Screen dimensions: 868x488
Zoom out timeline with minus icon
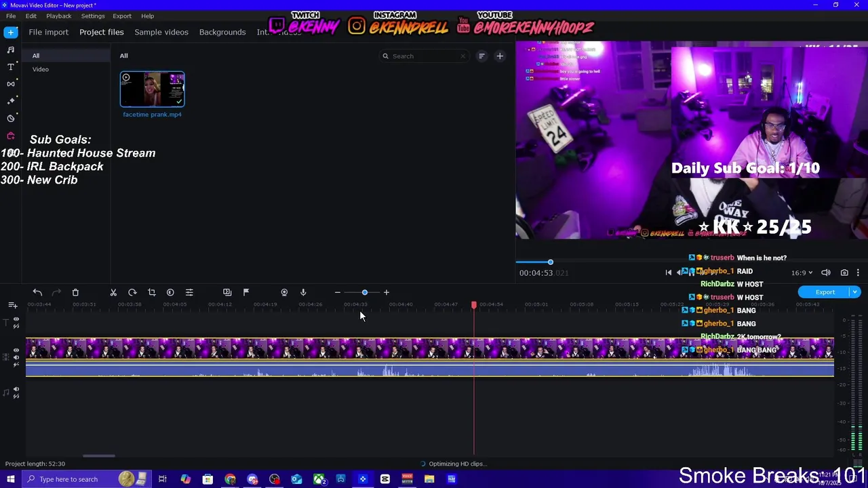[x=337, y=292]
